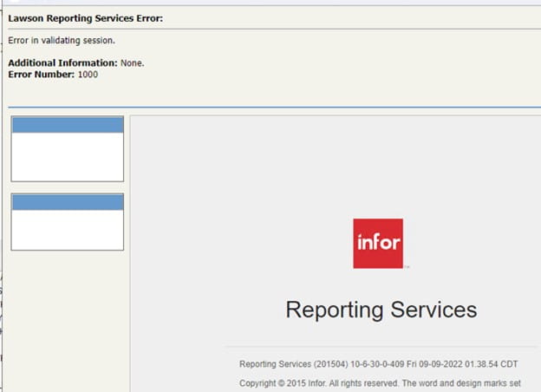Click the 'Reporting Services' title text
Screen dimensions: 541x392
click(381, 310)
